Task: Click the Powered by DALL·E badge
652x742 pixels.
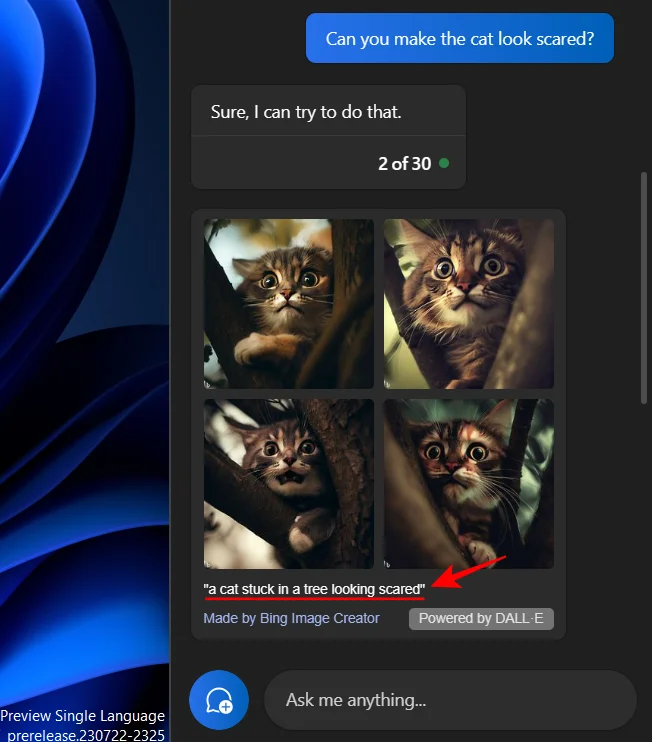Action: tap(481, 618)
